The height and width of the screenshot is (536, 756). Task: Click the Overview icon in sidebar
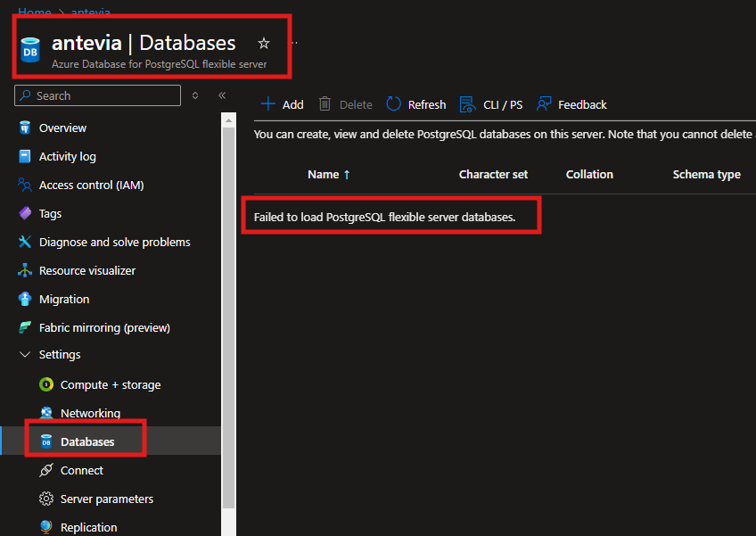tap(25, 128)
